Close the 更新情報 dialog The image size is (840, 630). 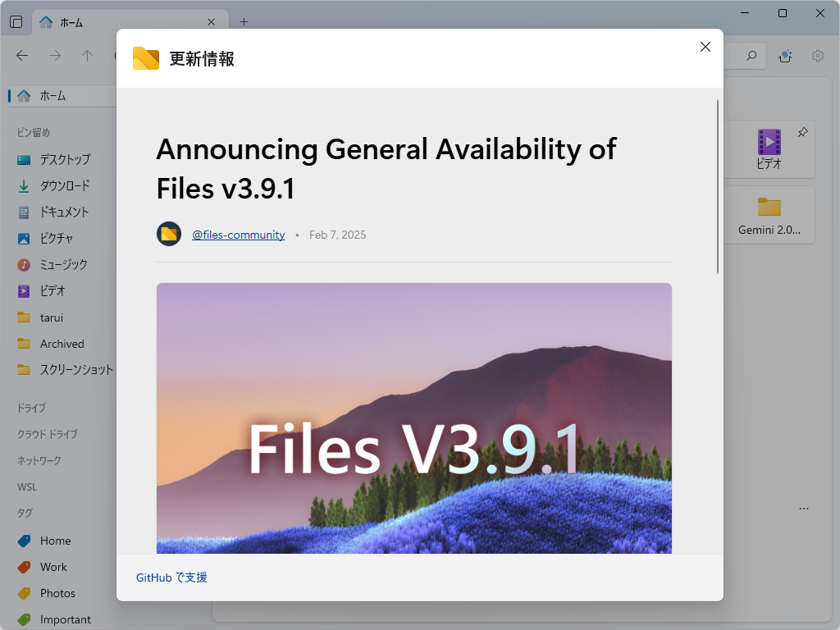click(x=705, y=47)
